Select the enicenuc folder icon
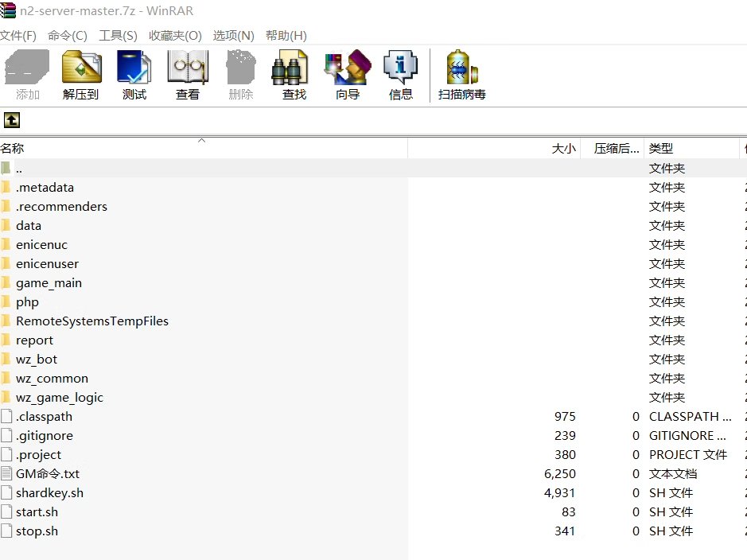The image size is (747, 560). click(6, 244)
